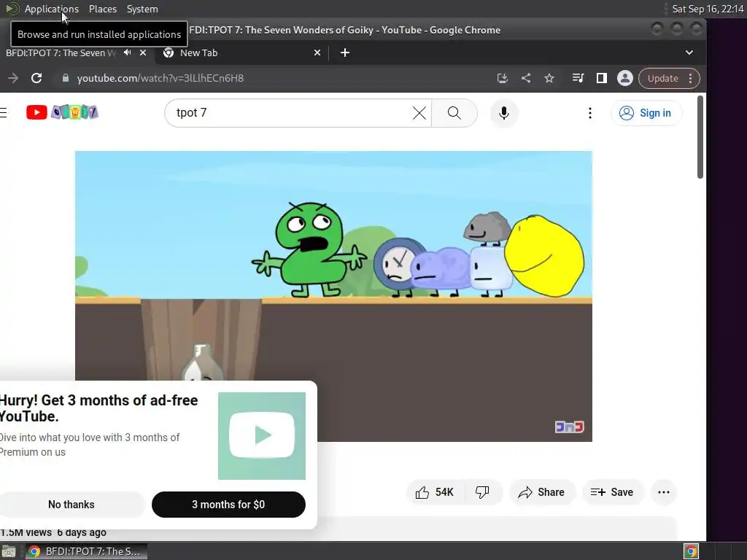Search with your voice microphone
This screenshot has height=560, width=747.
(x=504, y=113)
